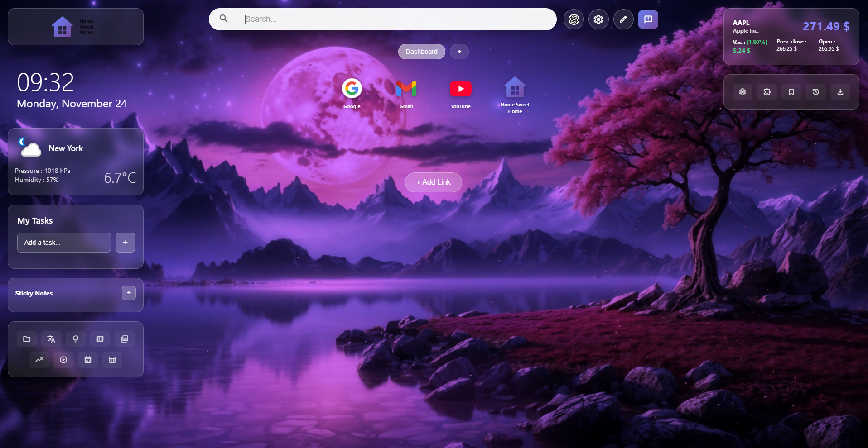Click the pencil edit icon beside search
868x448 pixels.
[x=623, y=19]
